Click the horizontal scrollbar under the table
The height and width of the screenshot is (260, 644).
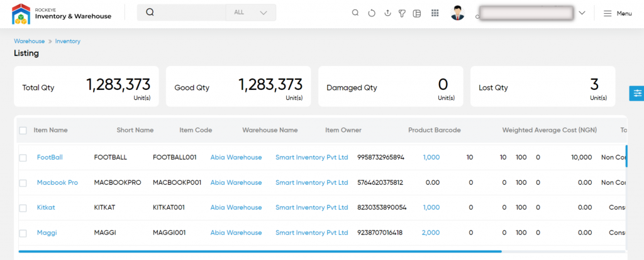click(x=260, y=251)
